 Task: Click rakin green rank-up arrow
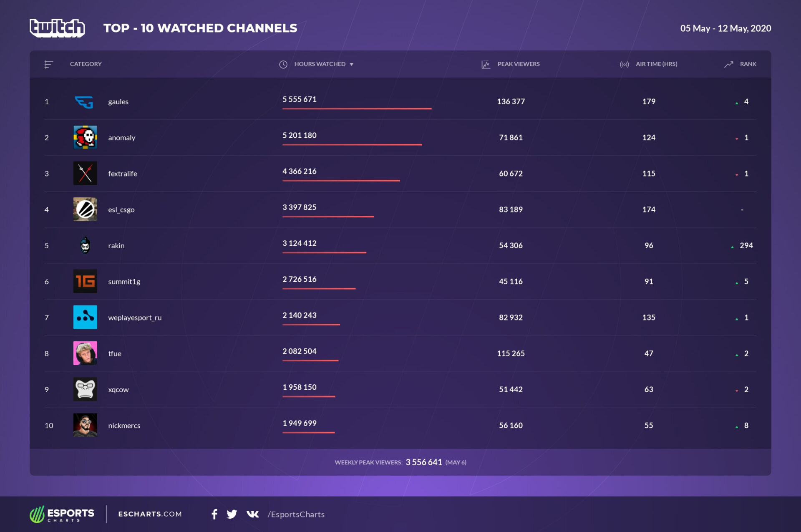(732, 247)
